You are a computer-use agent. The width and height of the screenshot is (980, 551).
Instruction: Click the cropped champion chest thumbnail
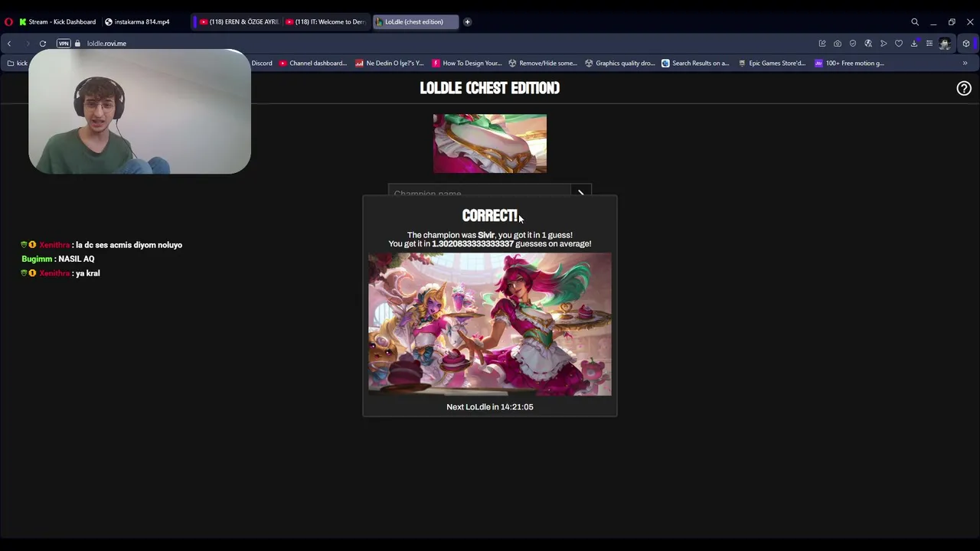490,144
